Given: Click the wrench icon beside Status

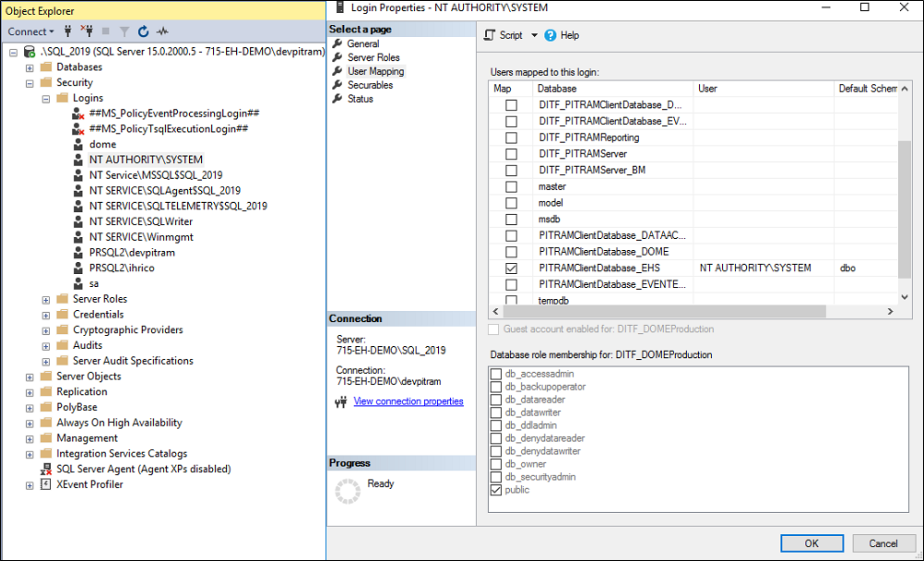Looking at the screenshot, I should 338,99.
